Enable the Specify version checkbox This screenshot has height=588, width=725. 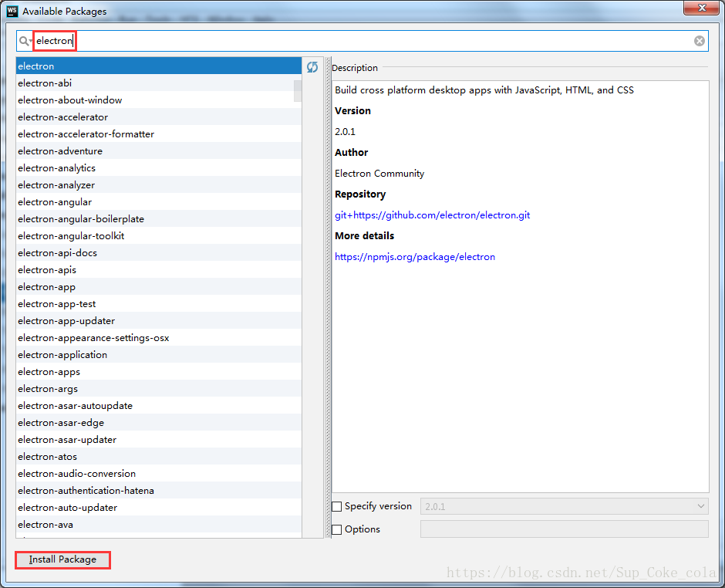point(337,506)
